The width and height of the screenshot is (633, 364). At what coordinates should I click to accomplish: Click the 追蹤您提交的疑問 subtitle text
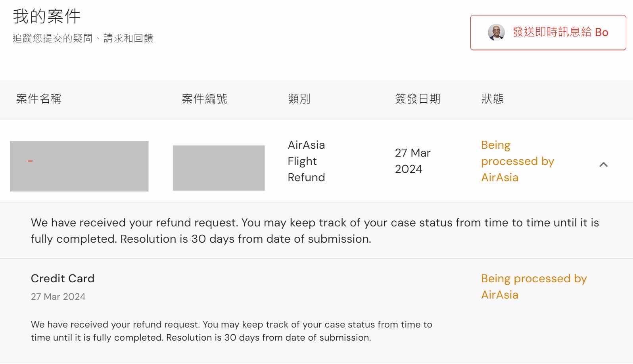pos(83,38)
